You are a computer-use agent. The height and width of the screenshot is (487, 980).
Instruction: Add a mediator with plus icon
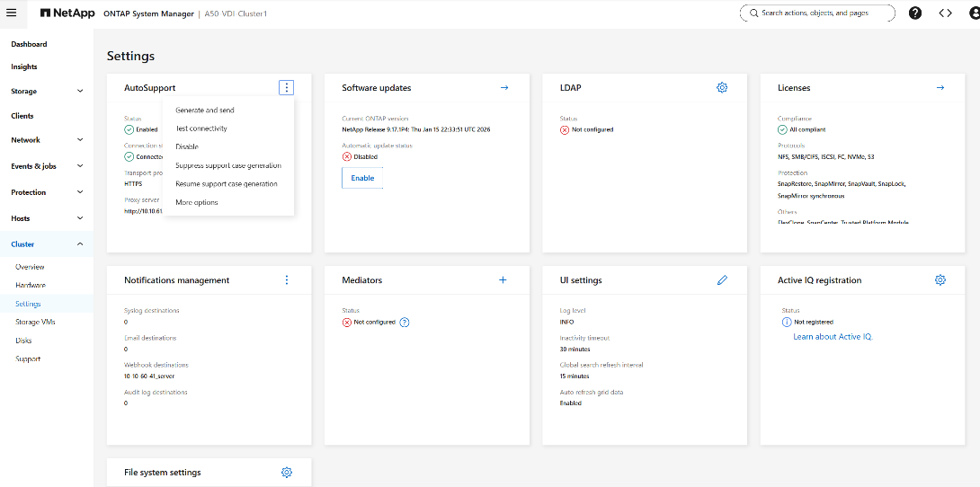point(503,280)
